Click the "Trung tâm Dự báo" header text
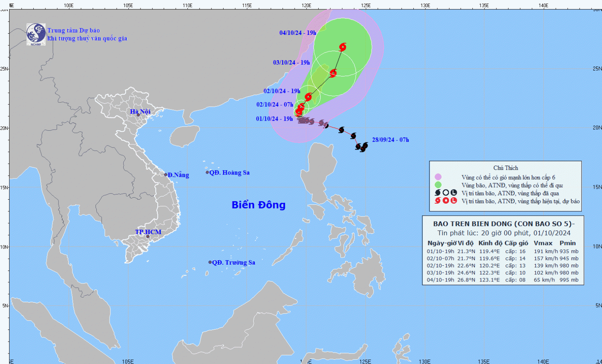The height and width of the screenshot is (364, 602). (73, 30)
